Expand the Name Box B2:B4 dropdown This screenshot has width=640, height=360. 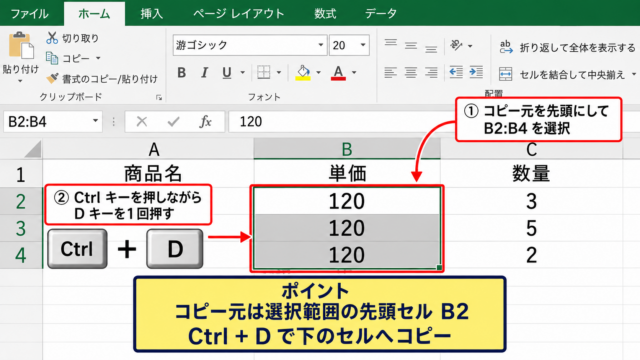(95, 121)
